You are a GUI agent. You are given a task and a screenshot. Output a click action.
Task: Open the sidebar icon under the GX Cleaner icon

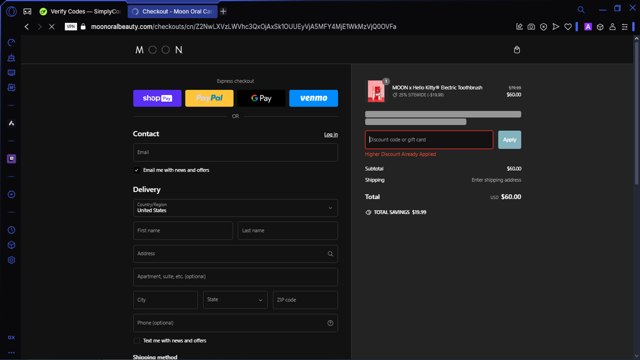pos(11,73)
